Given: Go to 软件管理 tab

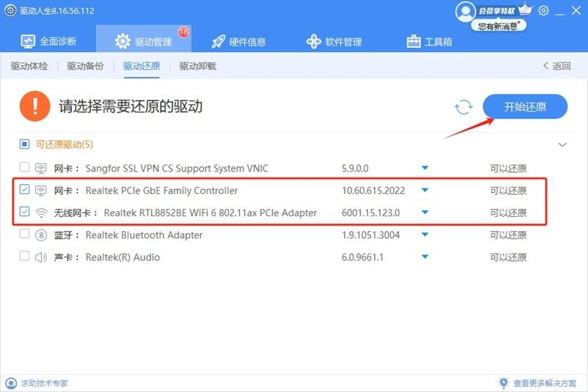Looking at the screenshot, I should [334, 42].
